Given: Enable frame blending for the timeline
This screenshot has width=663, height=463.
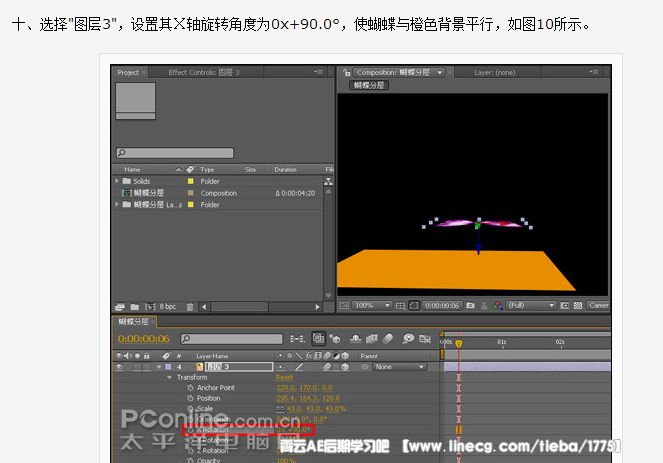Looking at the screenshot, I should click(x=371, y=339).
